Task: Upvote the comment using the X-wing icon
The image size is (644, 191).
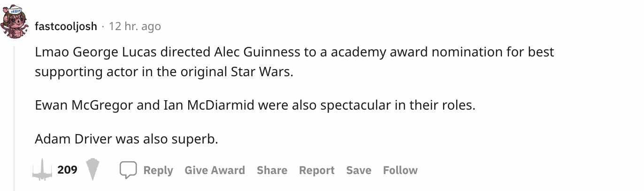Action: click(x=41, y=170)
